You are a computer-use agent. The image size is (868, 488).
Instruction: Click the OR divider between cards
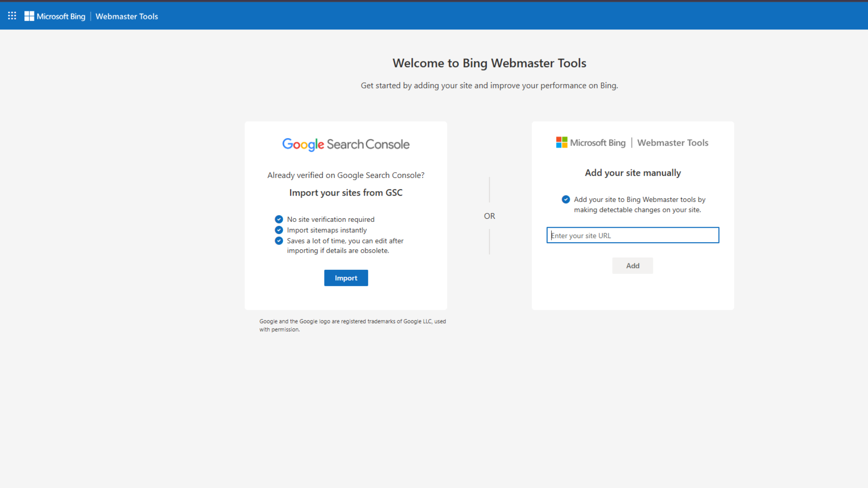489,216
